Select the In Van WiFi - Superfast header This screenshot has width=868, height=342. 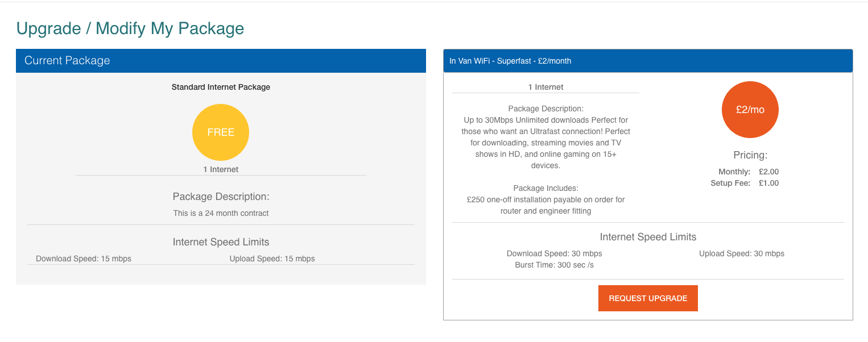(x=510, y=60)
